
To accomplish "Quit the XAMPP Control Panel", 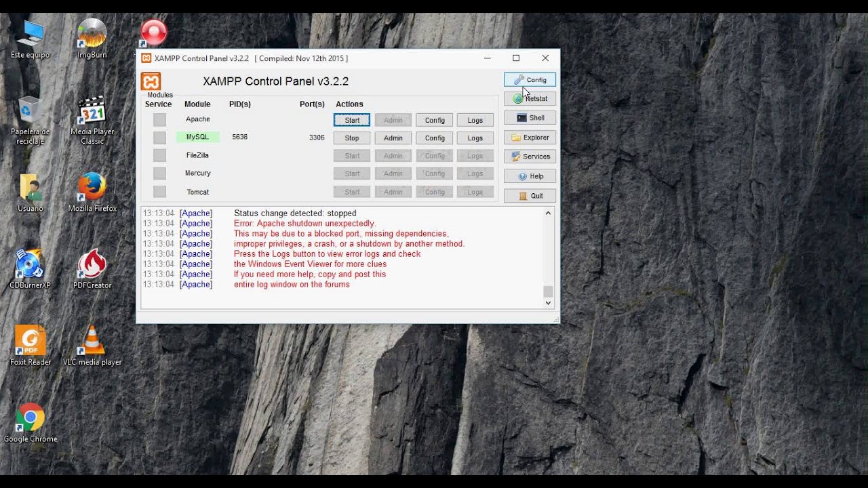I will click(530, 196).
